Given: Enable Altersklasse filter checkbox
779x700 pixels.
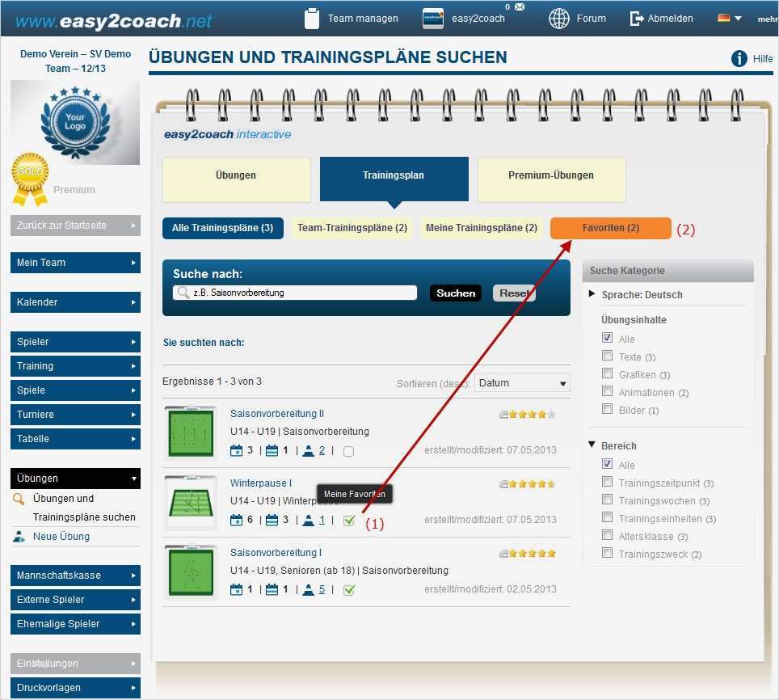Looking at the screenshot, I should click(607, 536).
